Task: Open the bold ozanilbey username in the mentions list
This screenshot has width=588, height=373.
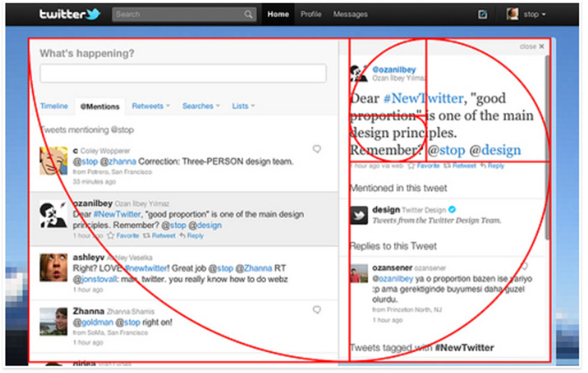Action: click(x=93, y=203)
